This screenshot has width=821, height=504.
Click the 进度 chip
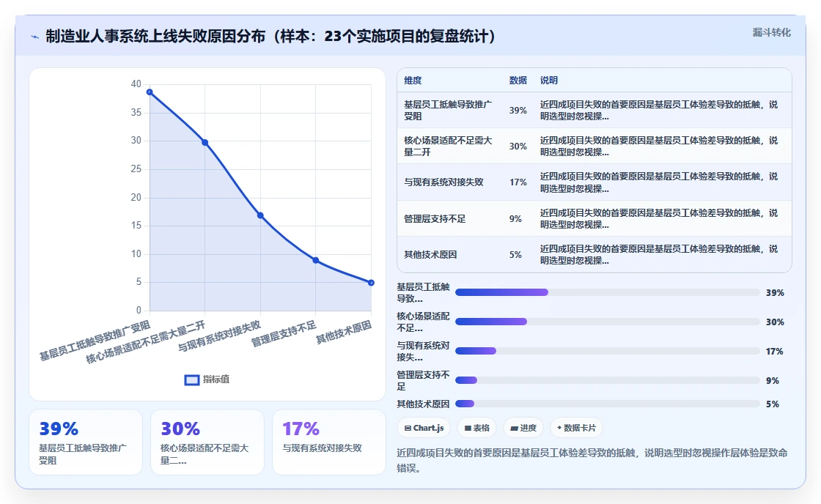point(523,428)
